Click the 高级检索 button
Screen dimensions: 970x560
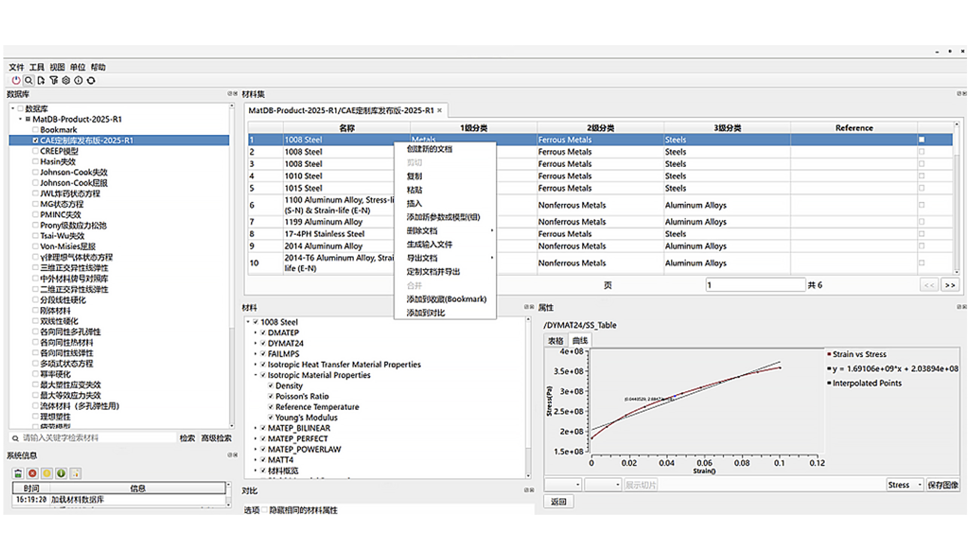click(216, 438)
